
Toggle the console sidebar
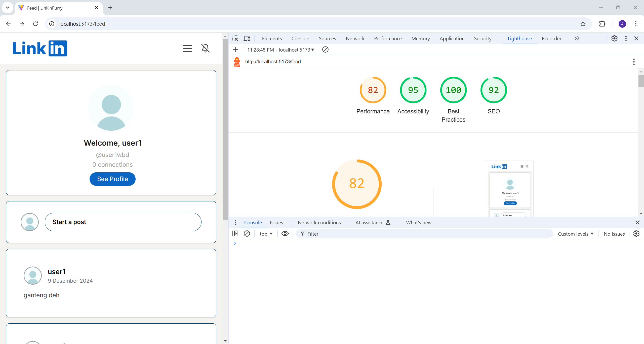pos(235,234)
